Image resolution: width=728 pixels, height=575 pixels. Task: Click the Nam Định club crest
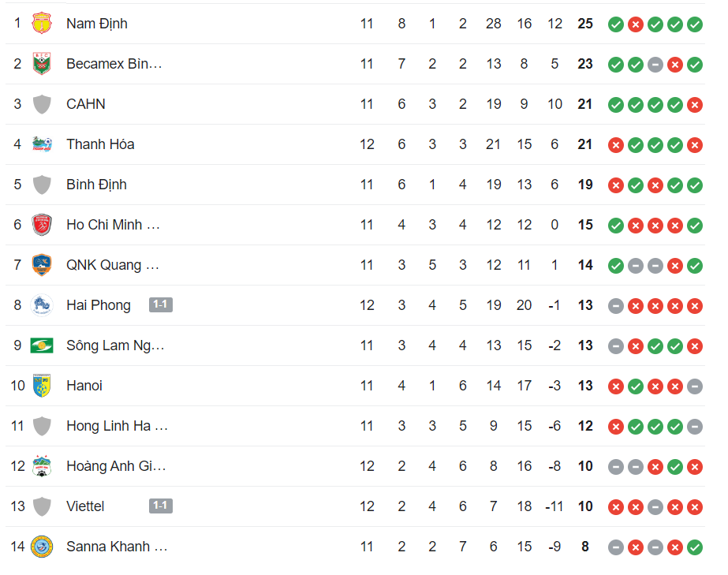coord(42,23)
